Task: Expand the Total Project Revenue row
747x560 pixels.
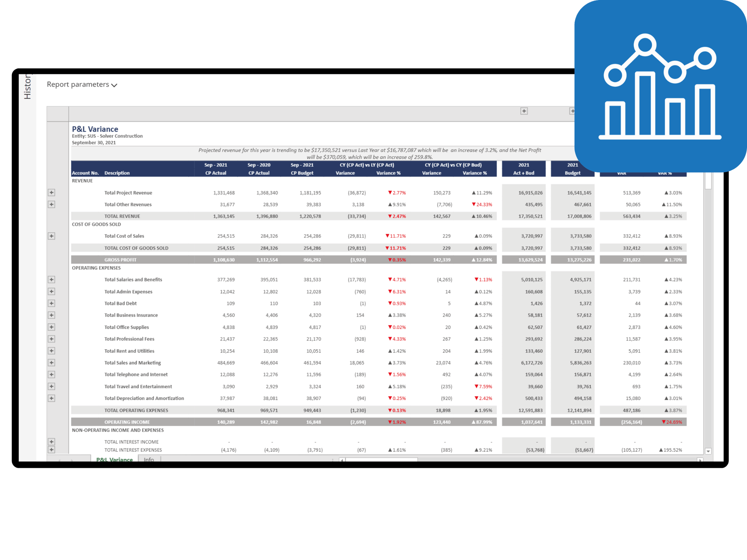Action: [52, 193]
